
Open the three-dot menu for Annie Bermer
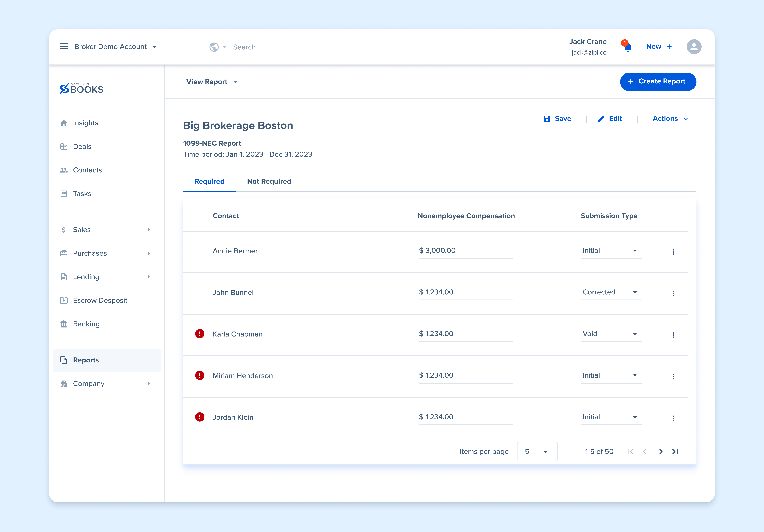[673, 252]
